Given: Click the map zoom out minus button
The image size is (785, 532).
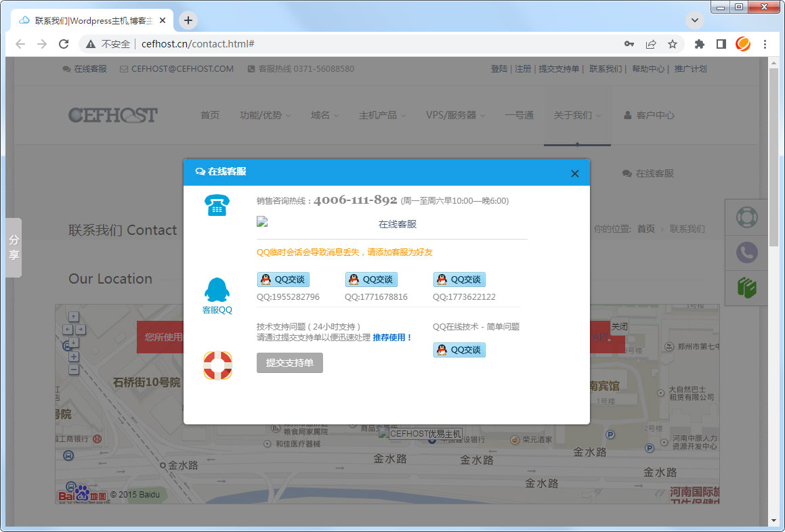Looking at the screenshot, I should click(x=74, y=370).
